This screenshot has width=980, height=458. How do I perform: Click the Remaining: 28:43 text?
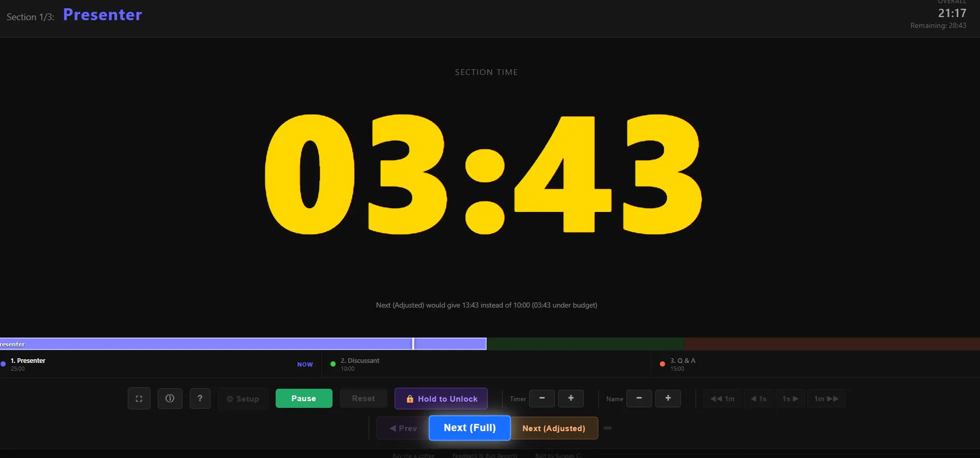click(x=938, y=25)
